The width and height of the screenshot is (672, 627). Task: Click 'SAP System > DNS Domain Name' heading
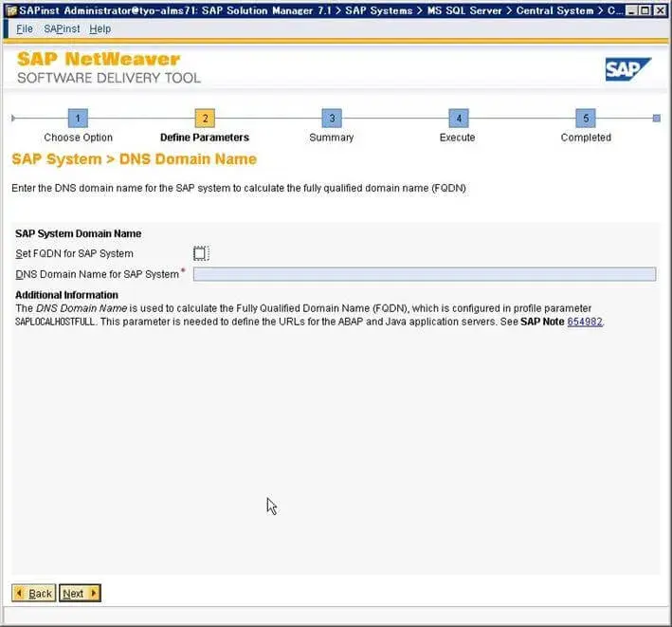pos(135,159)
